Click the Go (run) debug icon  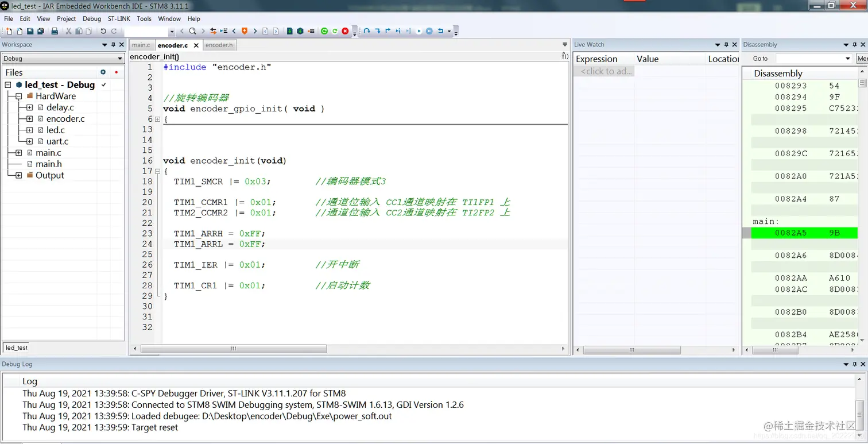tap(419, 31)
